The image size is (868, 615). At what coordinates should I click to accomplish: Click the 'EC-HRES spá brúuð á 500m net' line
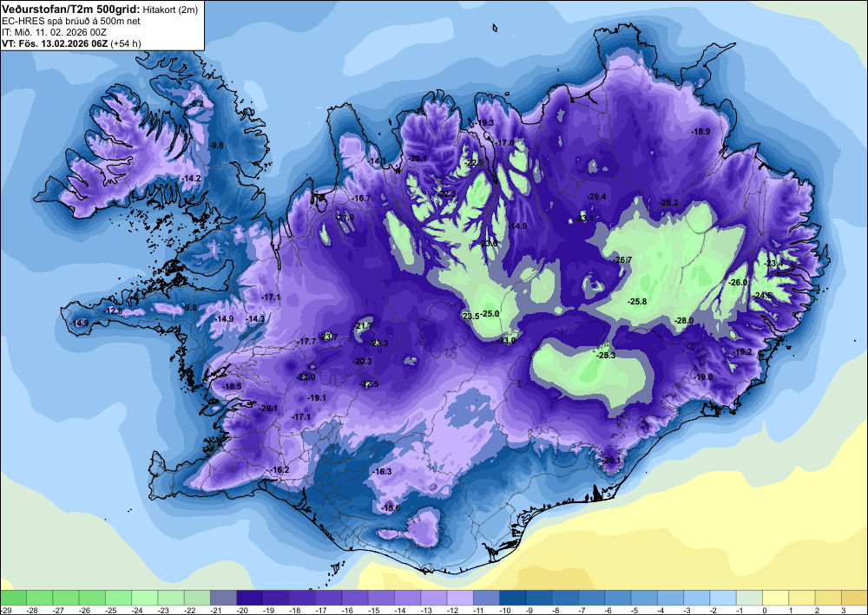tap(71, 21)
